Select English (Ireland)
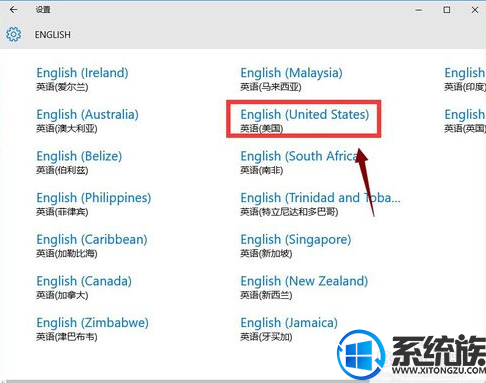Viewport: 486px width, 383px height. (x=82, y=79)
